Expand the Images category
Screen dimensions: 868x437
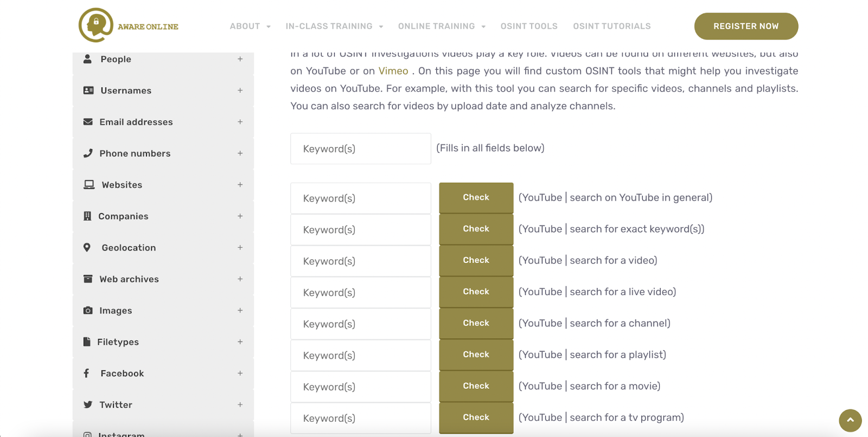(240, 311)
